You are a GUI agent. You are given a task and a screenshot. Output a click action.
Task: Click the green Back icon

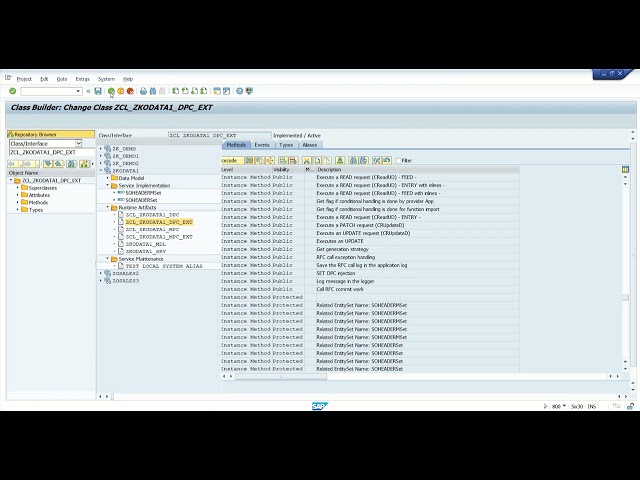click(111, 91)
